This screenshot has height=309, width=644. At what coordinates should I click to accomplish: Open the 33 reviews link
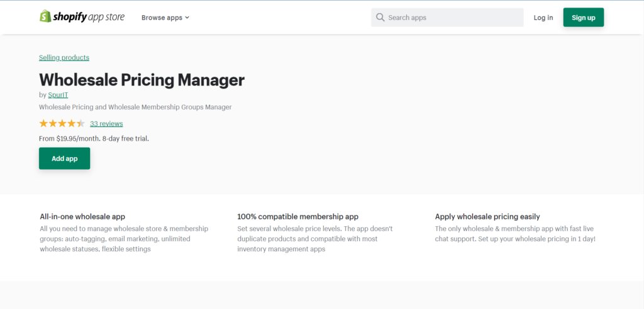pyautogui.click(x=106, y=124)
